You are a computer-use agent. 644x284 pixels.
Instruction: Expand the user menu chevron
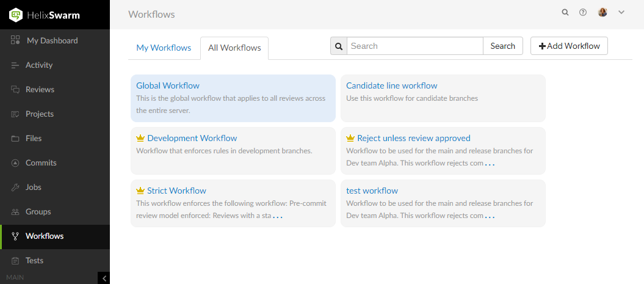tap(621, 12)
